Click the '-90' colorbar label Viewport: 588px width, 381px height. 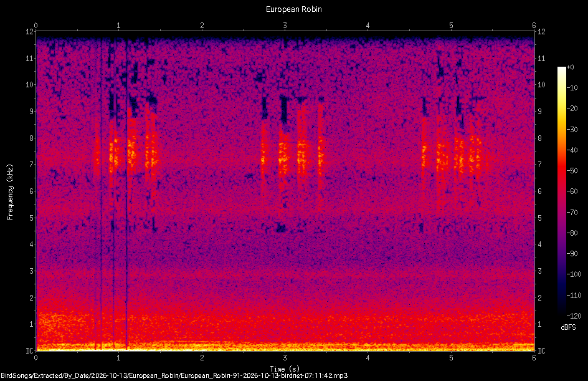pyautogui.click(x=572, y=254)
